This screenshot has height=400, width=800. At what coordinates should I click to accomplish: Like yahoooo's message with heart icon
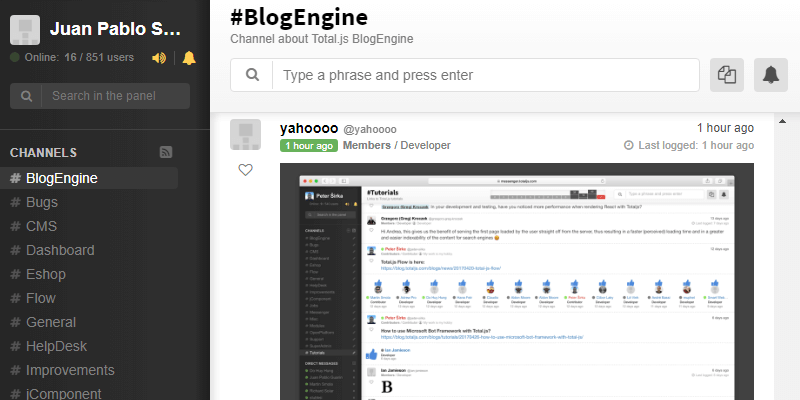click(x=246, y=170)
